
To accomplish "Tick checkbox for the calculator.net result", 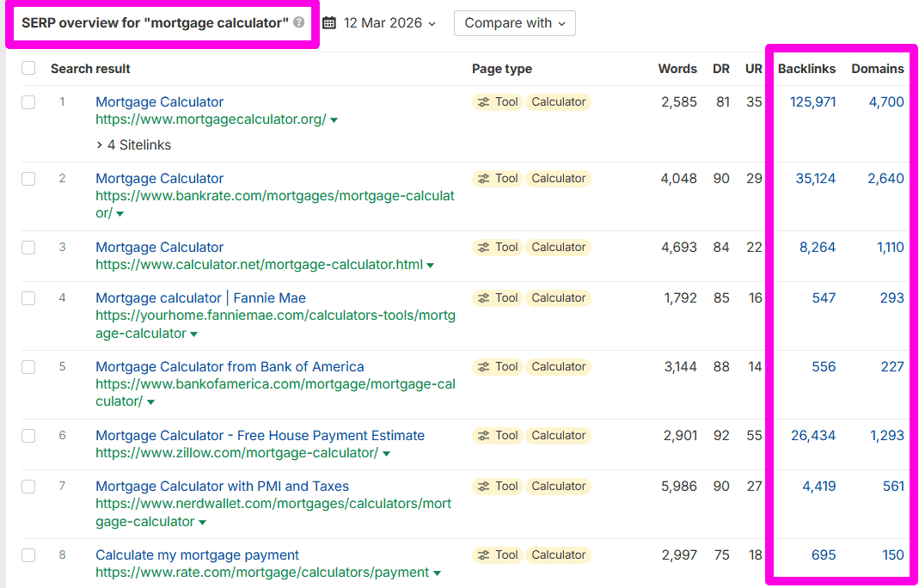I will tap(28, 248).
